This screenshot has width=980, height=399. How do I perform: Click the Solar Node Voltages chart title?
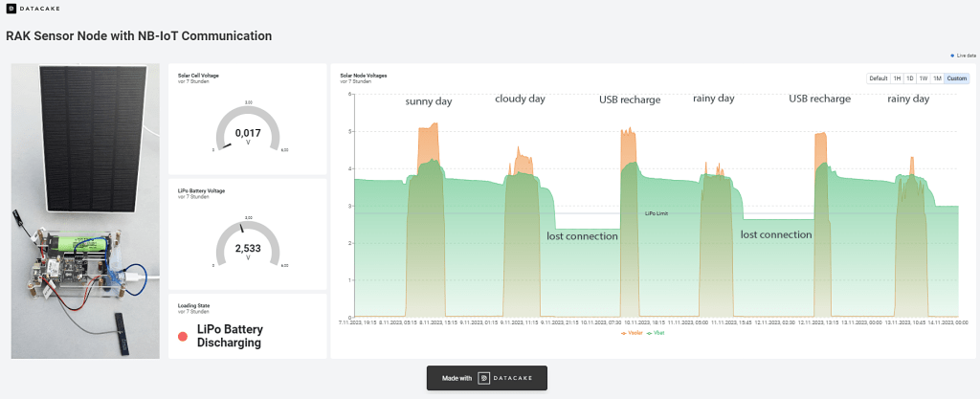point(364,75)
